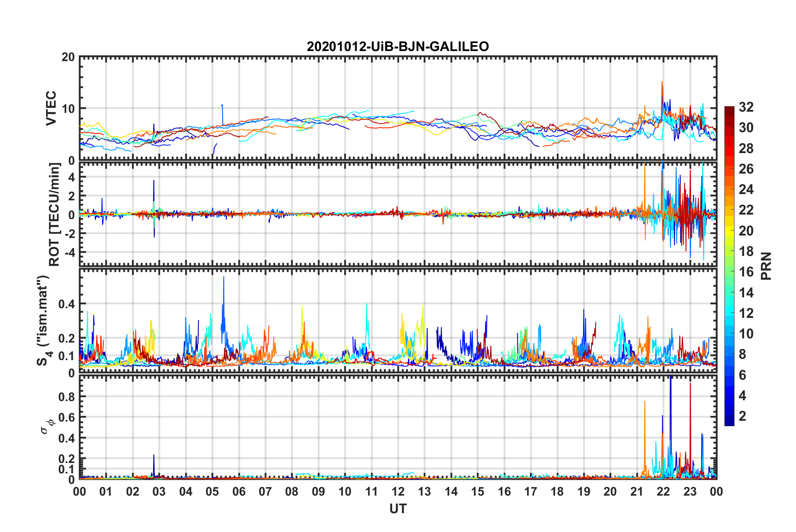Click the 12 tick on UT axis
The width and height of the screenshot is (796, 532).
398,491
